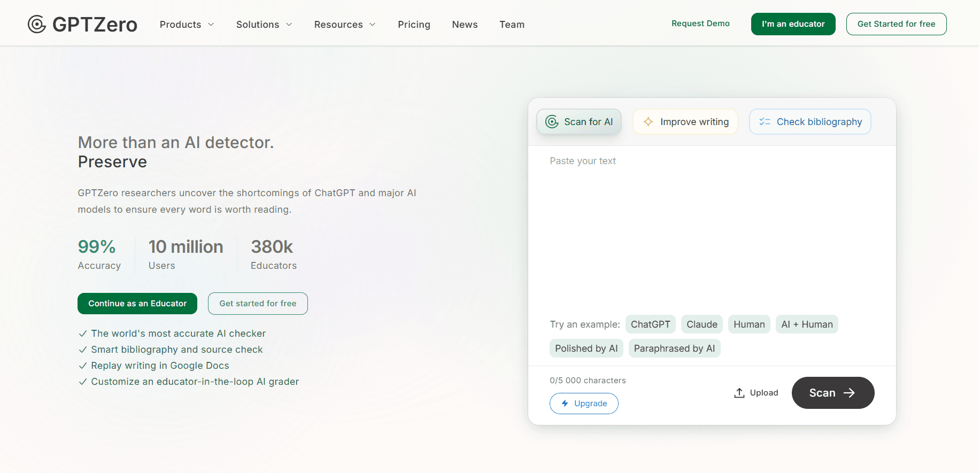Click Continue as an Educator
This screenshot has height=473, width=980.
click(x=137, y=304)
